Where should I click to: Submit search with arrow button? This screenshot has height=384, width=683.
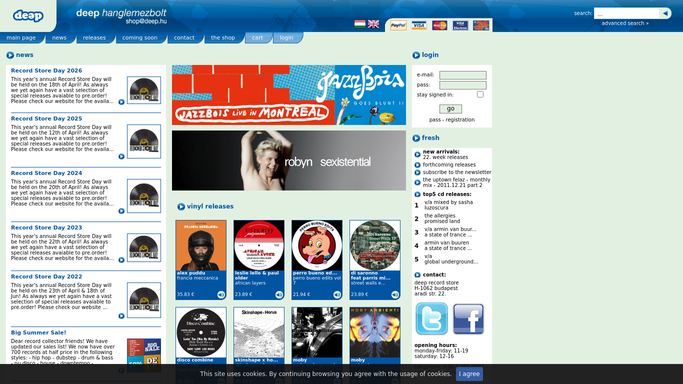(x=665, y=13)
